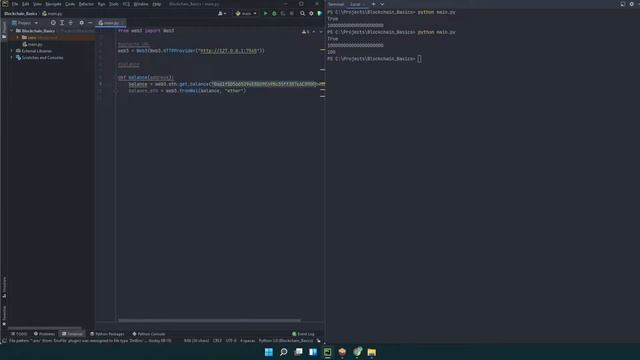Click the Favorites tool window side button
Image resolution: width=640 pixels, height=360 pixels.
coord(4,316)
